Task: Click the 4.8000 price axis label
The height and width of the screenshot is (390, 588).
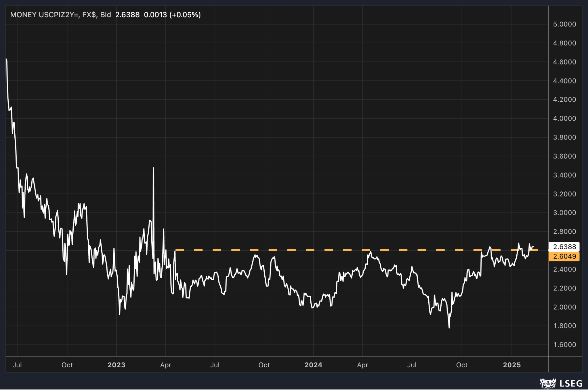Action: coord(564,43)
